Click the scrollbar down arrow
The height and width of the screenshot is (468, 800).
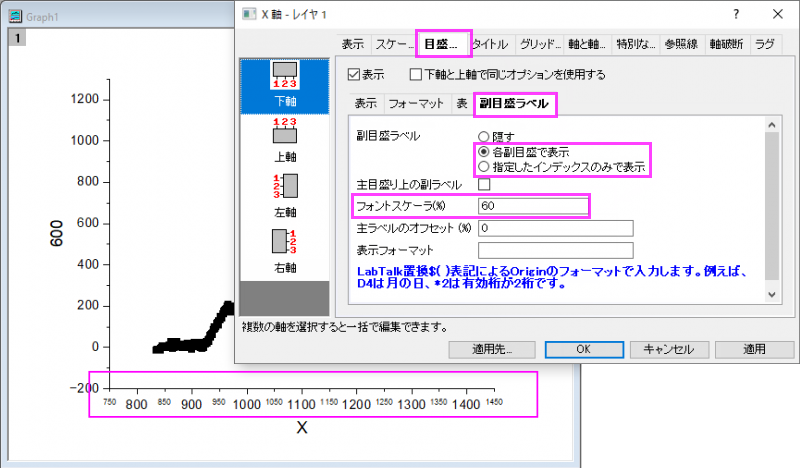point(772,294)
